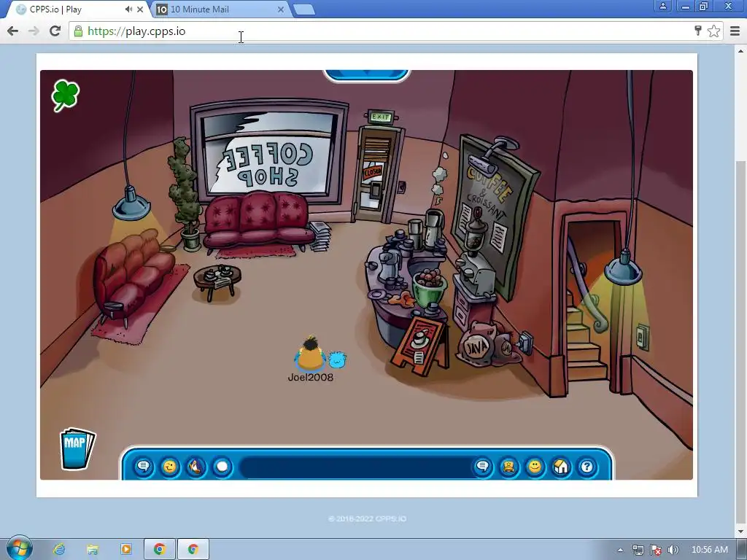Screen dimensions: 747x560
Task: Open the game help question mark
Action: 587,466
